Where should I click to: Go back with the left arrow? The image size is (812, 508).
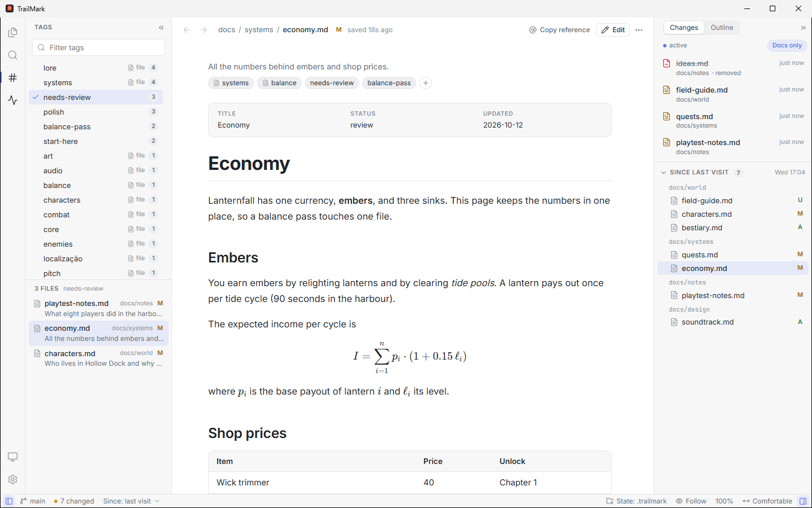[x=187, y=30]
